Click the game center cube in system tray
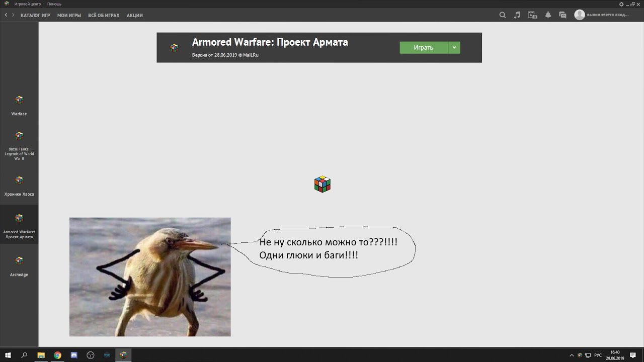644x362 pixels. click(580, 355)
